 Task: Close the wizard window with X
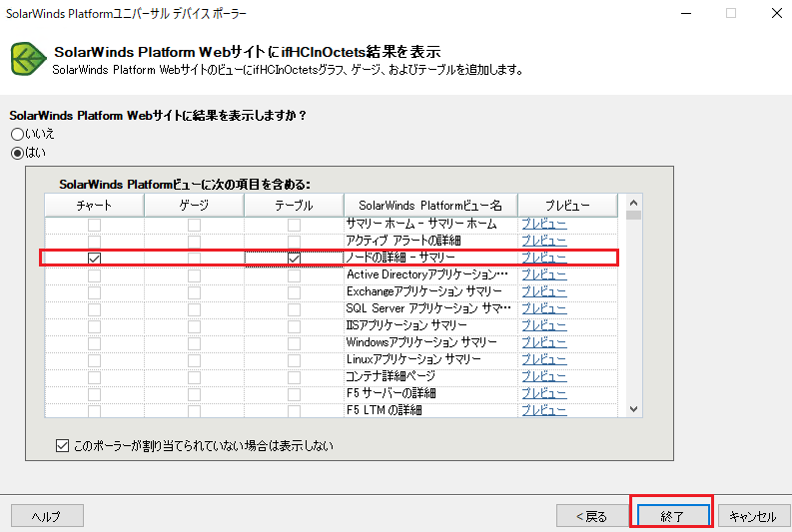777,14
